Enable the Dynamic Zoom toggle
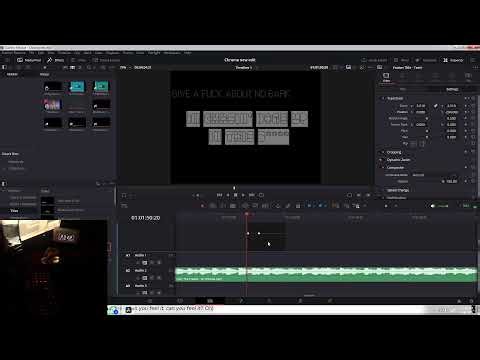The height and width of the screenshot is (360, 480). 382,160
